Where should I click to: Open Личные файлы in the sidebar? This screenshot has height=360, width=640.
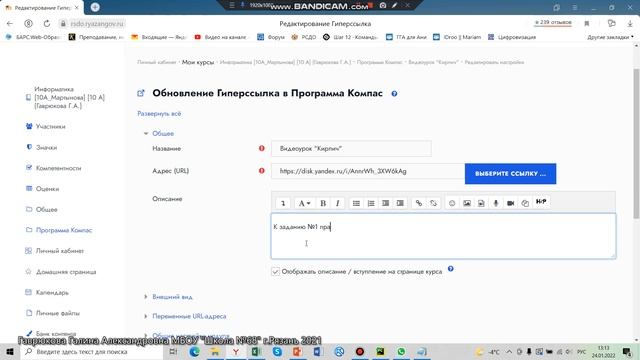click(x=58, y=313)
